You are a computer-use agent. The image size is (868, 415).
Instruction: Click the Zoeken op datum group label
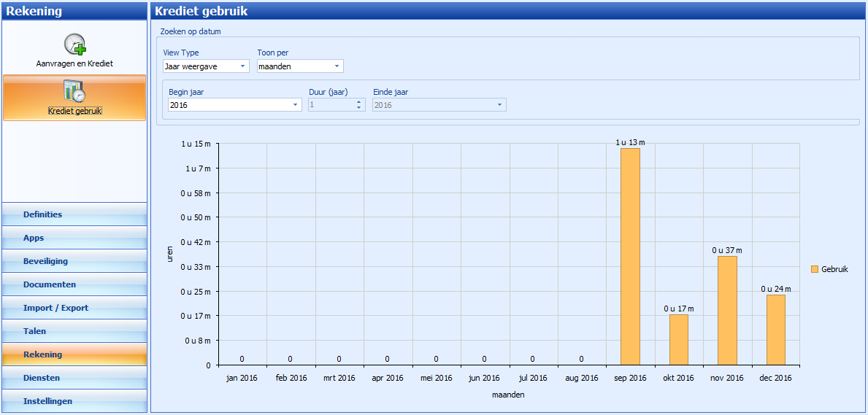(191, 31)
